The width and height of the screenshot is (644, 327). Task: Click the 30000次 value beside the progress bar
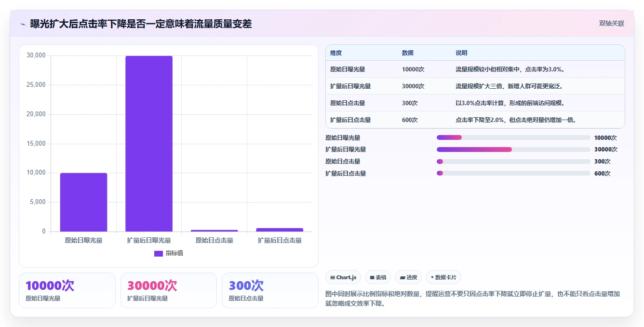[606, 150]
